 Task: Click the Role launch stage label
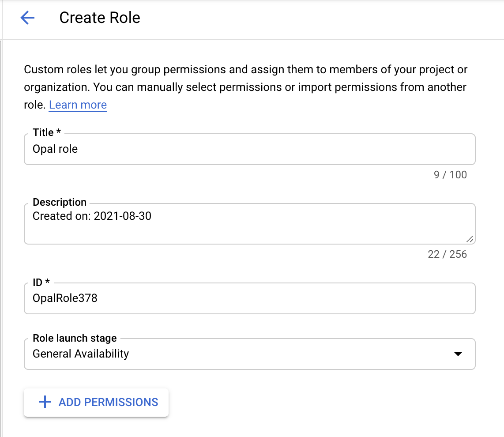(x=75, y=338)
